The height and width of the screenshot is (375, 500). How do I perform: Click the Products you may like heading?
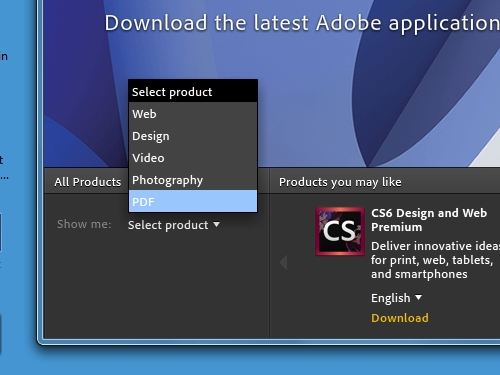click(340, 182)
